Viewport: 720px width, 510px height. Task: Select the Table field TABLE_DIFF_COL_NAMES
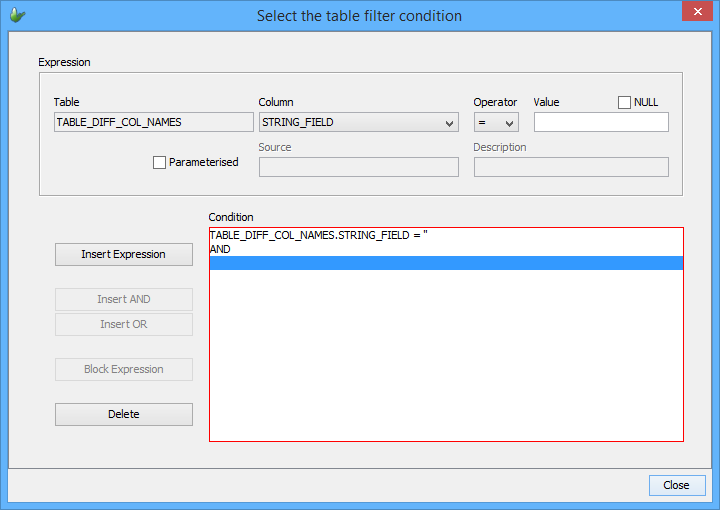tap(154, 122)
